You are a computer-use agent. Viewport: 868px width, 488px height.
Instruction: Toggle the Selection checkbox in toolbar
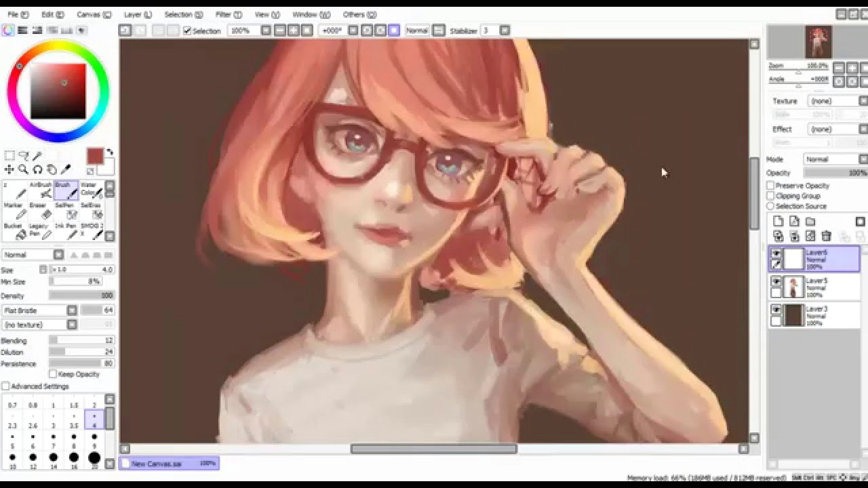click(x=187, y=30)
